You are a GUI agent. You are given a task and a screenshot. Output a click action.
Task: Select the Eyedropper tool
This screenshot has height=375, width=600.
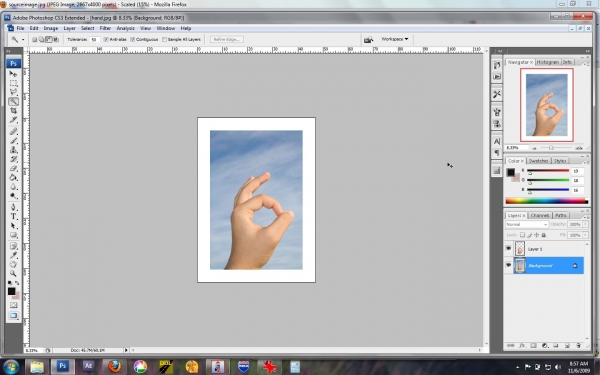pos(13,255)
